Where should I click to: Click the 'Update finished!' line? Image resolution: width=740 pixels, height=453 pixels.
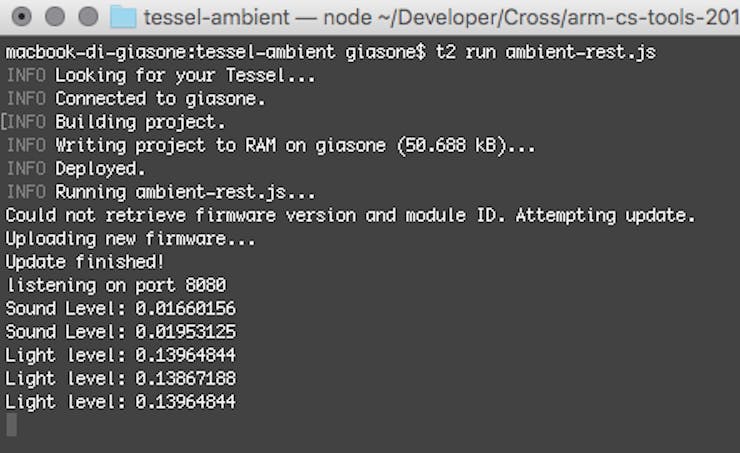tap(84, 262)
